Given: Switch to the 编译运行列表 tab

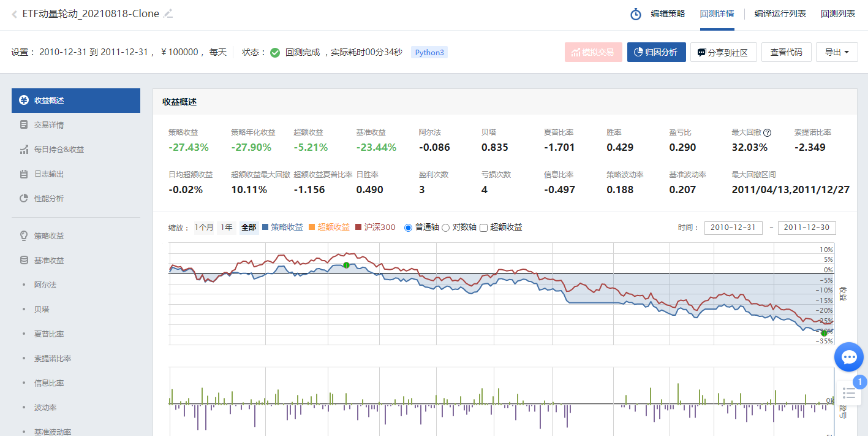Looking at the screenshot, I should point(780,13).
